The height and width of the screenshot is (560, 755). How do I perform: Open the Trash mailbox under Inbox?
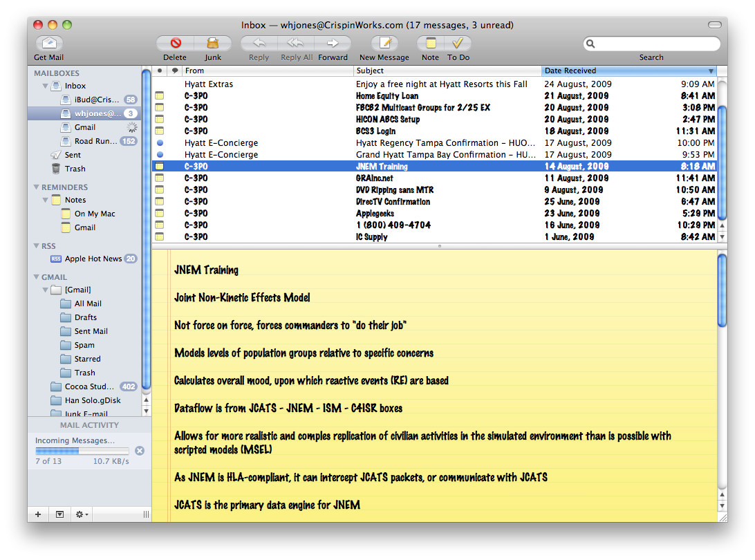[85, 169]
